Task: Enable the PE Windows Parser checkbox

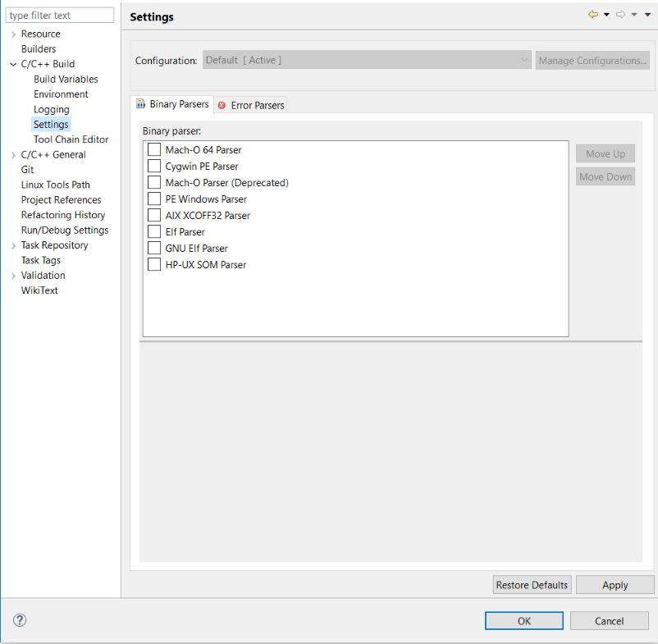Action: pos(154,199)
